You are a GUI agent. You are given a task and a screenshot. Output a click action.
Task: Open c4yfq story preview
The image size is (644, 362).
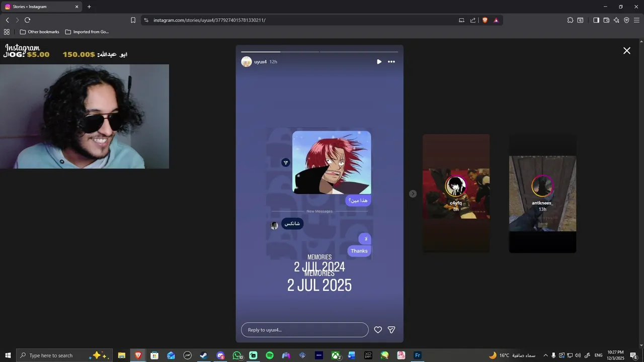tap(456, 194)
